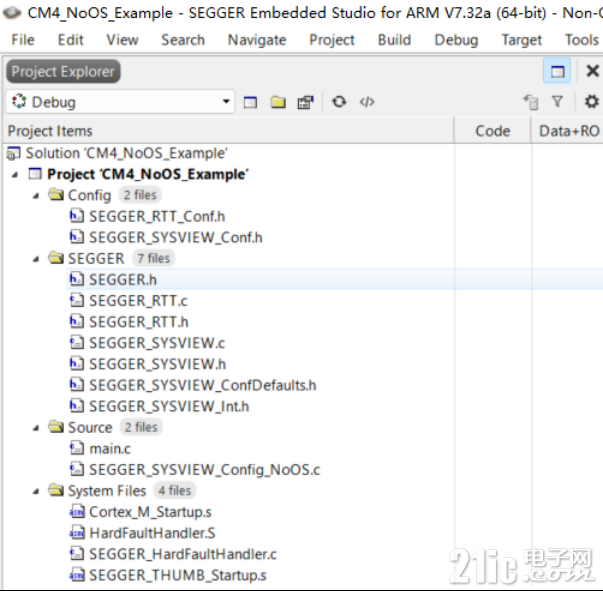Collapse the System Files folder arrow

[36, 491]
